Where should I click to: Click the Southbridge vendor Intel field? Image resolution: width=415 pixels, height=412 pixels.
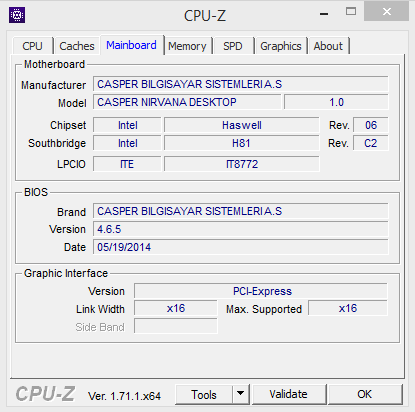(127, 143)
